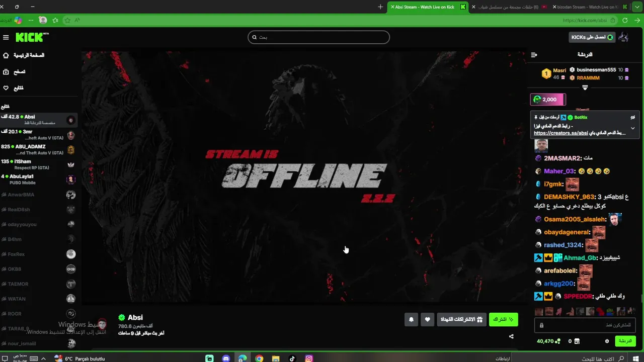Viewport: 644px width, 362px height.
Task: Click username Osama2005_alsaleh in chat
Action: [575, 220]
